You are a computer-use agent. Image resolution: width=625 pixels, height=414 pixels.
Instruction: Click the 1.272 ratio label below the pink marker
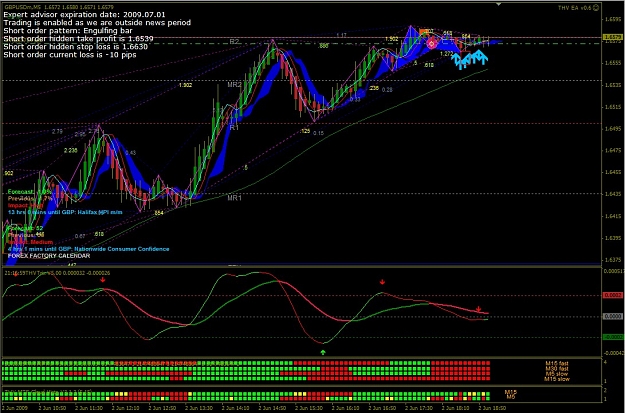pos(446,53)
